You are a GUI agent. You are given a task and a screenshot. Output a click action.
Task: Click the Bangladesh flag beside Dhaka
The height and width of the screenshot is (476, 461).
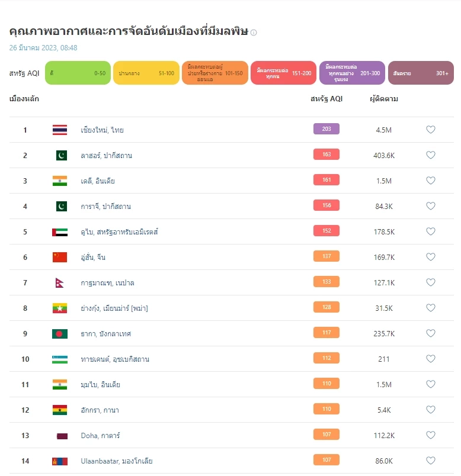pos(60,333)
